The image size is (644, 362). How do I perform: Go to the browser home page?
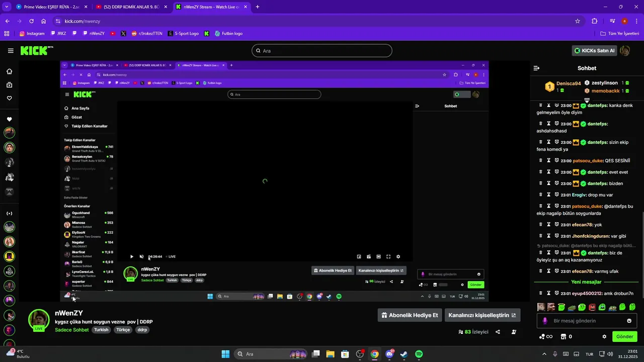click(44, 21)
